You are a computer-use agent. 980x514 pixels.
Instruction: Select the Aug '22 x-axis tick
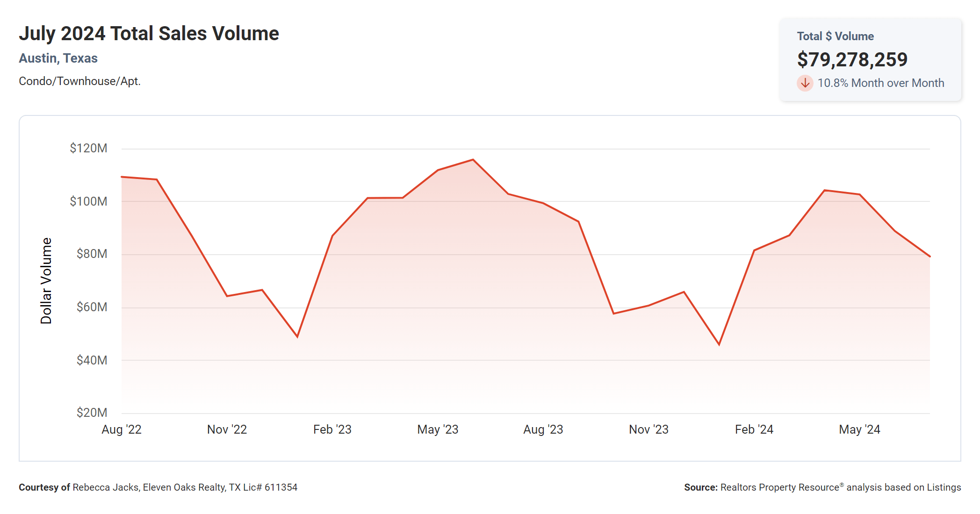click(x=122, y=429)
